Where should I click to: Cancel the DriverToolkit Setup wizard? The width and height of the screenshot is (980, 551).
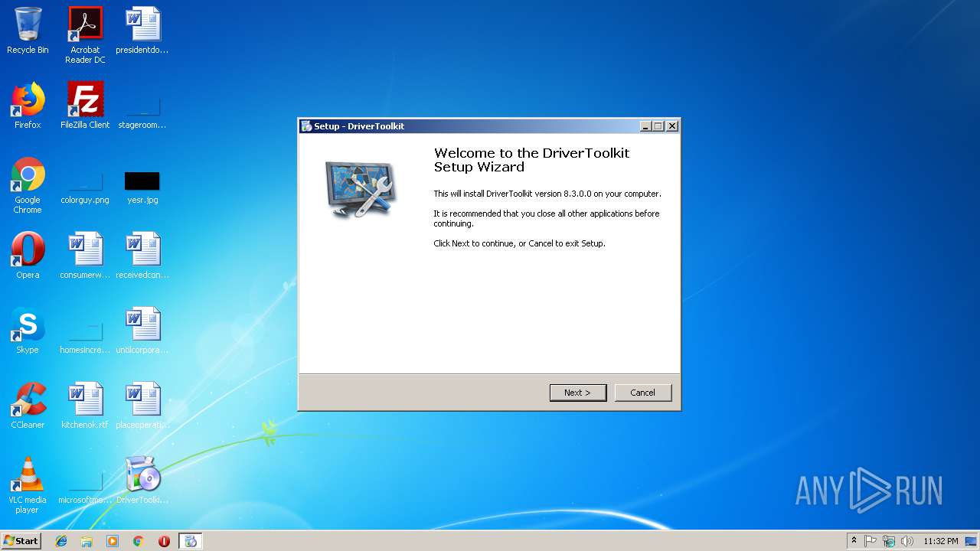(x=642, y=393)
